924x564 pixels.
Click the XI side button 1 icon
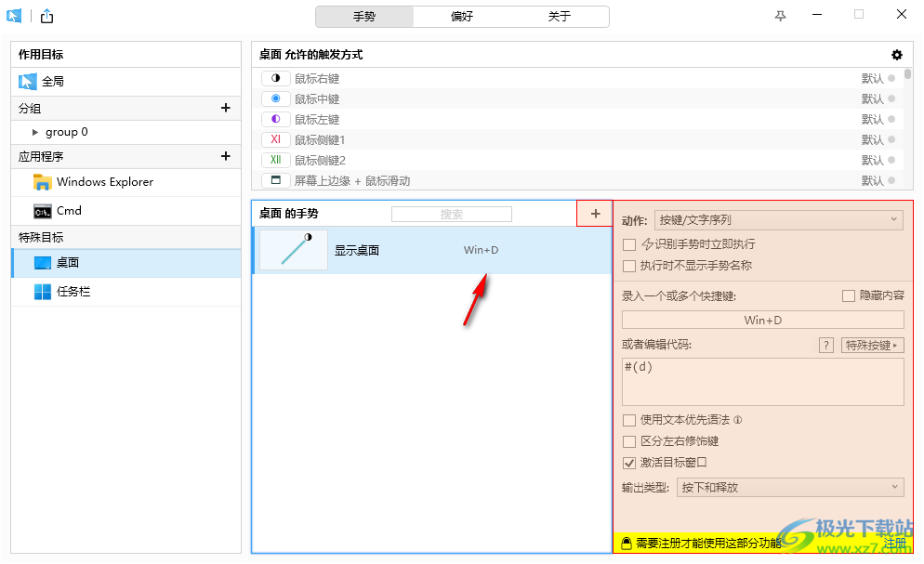(x=276, y=139)
